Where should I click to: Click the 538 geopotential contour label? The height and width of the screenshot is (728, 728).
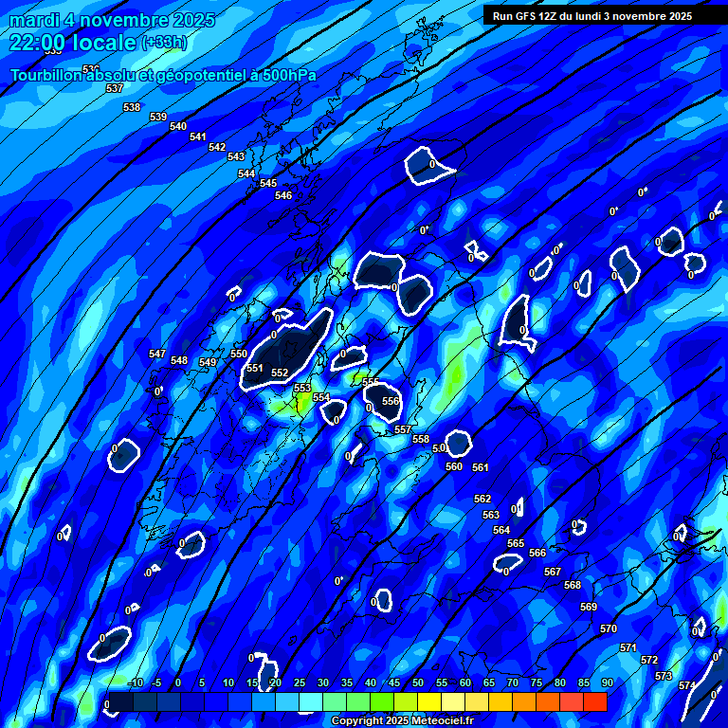point(132,107)
